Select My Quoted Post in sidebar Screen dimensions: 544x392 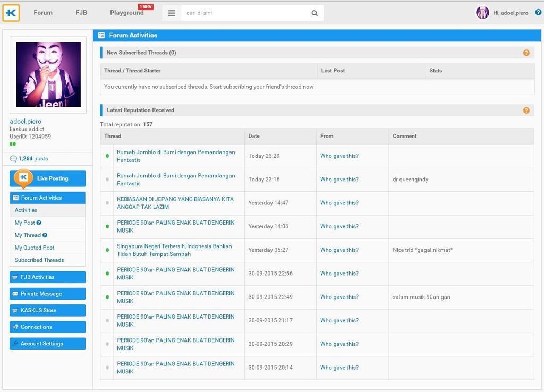35,248
